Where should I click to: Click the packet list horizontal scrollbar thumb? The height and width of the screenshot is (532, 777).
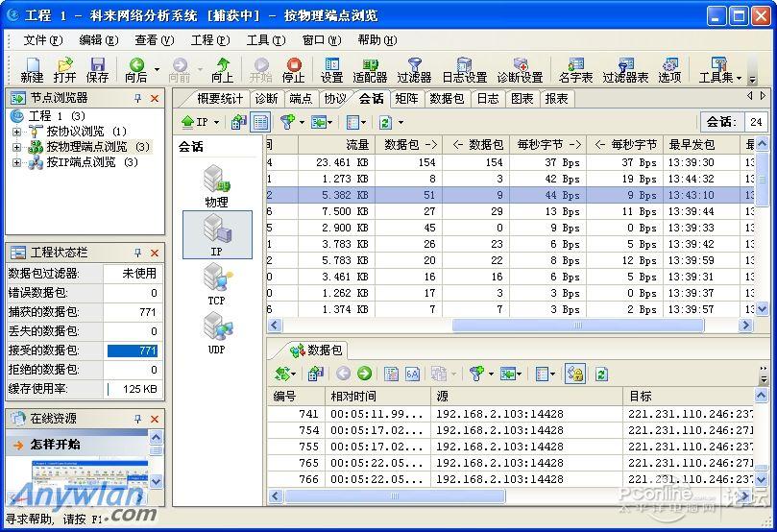click(x=395, y=496)
